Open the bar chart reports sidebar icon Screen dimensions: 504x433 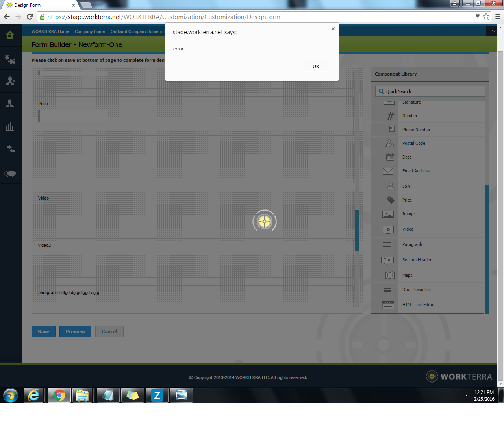coord(10,126)
